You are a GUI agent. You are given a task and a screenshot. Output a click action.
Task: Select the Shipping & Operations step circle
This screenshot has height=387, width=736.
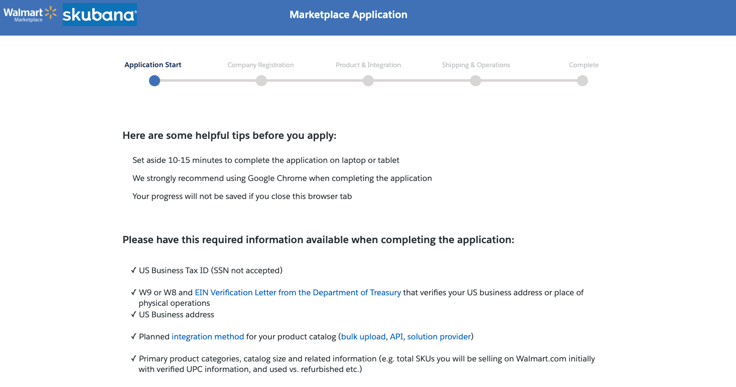pos(475,81)
